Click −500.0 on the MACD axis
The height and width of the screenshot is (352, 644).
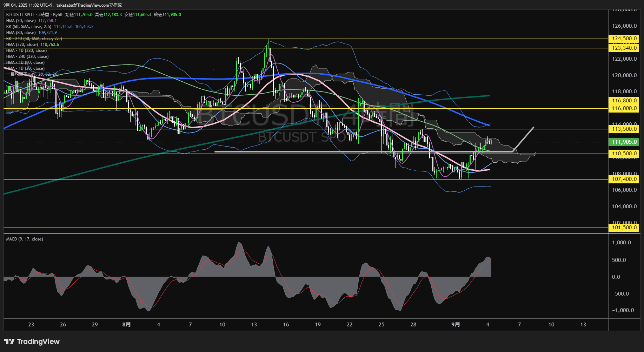coord(620,294)
